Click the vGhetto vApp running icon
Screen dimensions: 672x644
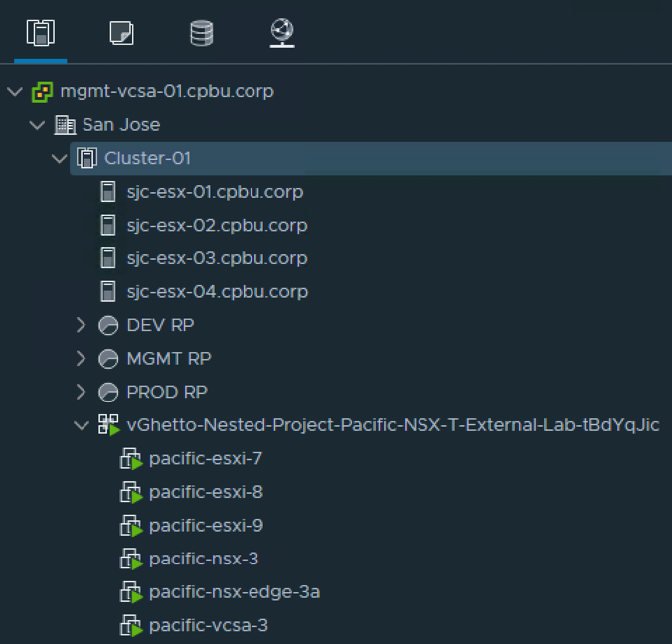(109, 425)
